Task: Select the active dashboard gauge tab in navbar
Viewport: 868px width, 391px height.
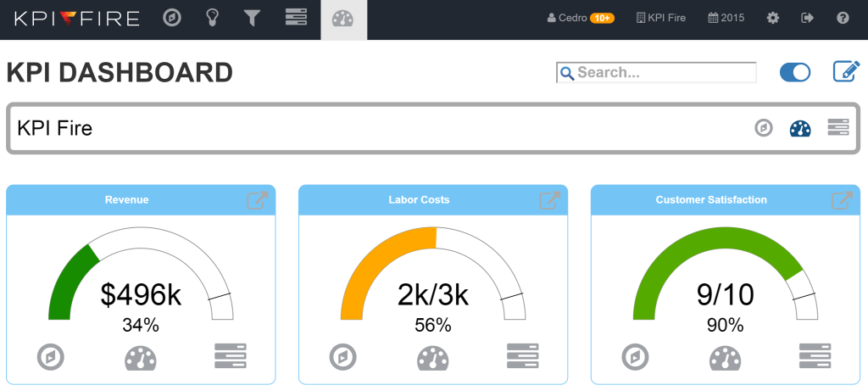Action: point(343,19)
